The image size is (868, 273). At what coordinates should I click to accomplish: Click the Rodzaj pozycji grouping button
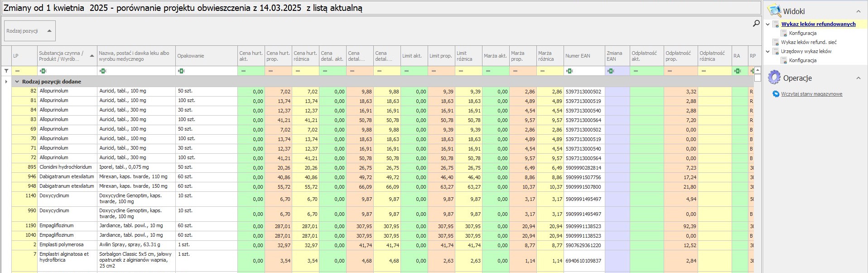tap(29, 31)
